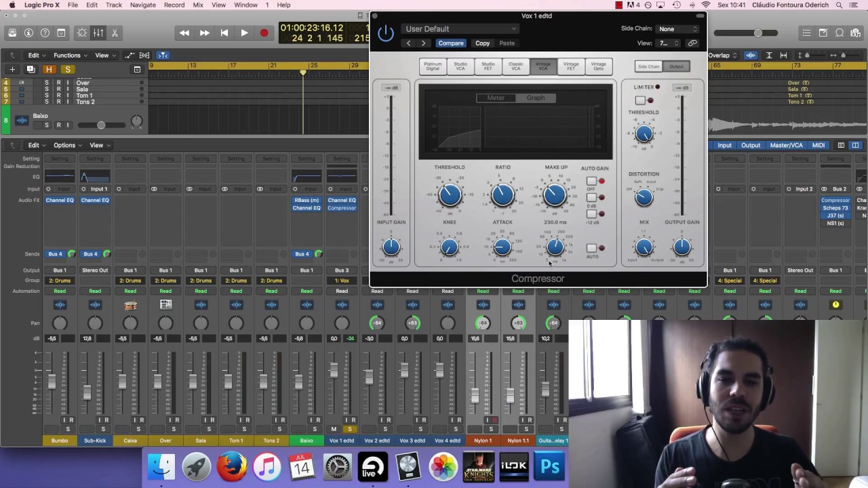The height and width of the screenshot is (488, 868).
Task: Click the plugin link chain icon
Action: pos(692,43)
